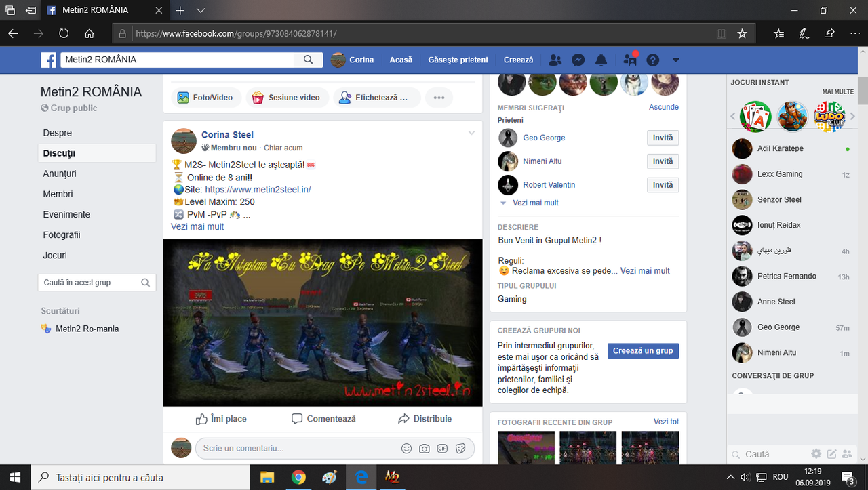Open the metin2steel.in site link
This screenshot has height=490, width=868.
coord(258,190)
